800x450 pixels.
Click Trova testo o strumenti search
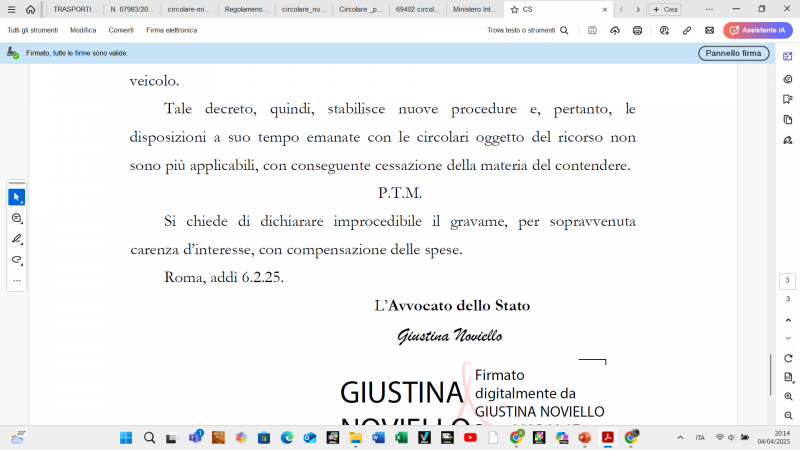[x=528, y=30]
